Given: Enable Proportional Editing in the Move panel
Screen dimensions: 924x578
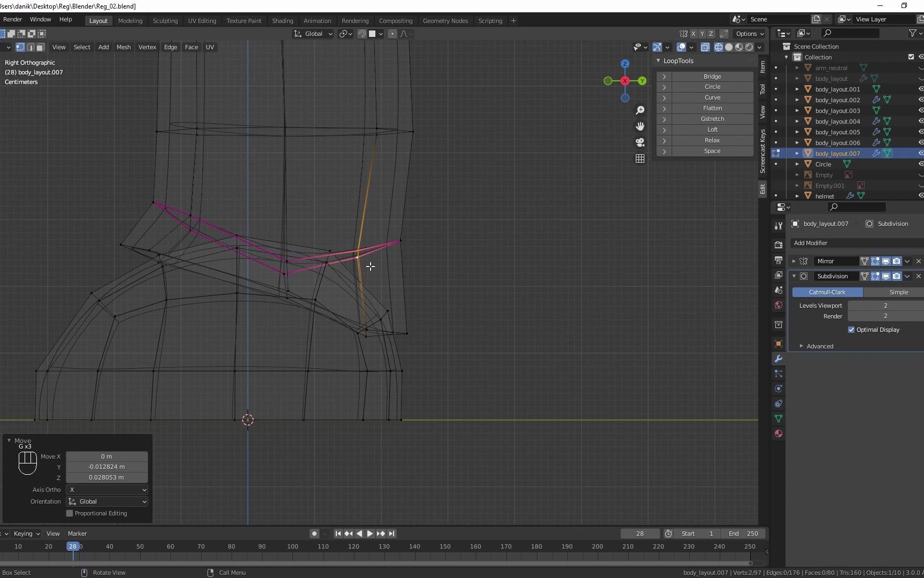Looking at the screenshot, I should point(69,513).
